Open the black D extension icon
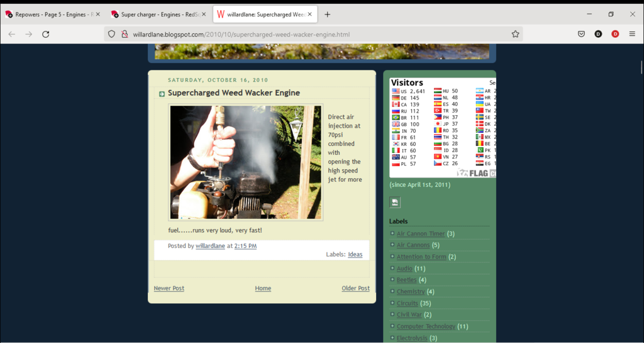 tap(598, 34)
